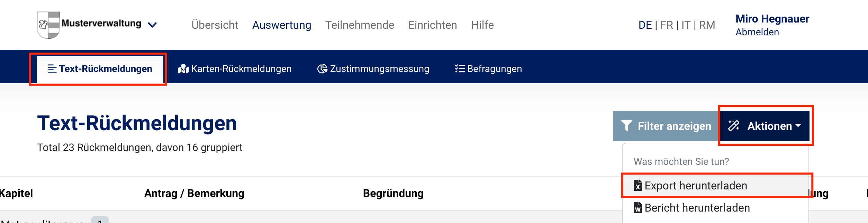This screenshot has width=868, height=223.
Task: Log out via Abmelden link
Action: pos(757,32)
